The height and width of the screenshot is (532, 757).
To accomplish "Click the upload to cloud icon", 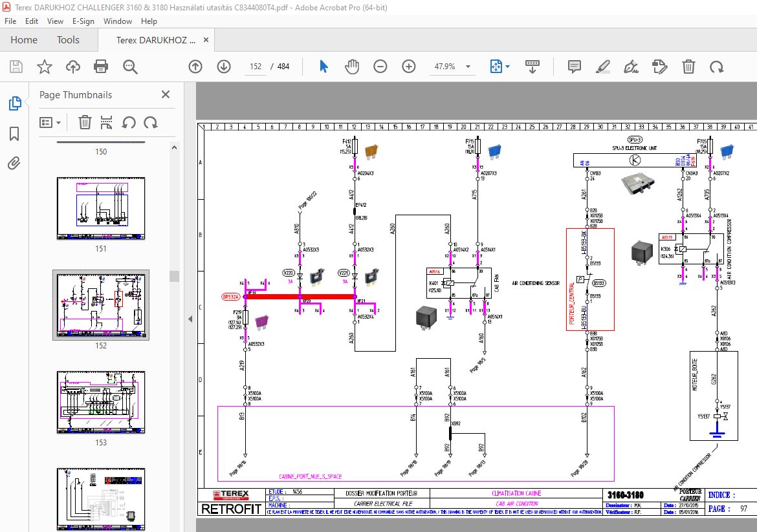I will (x=73, y=67).
